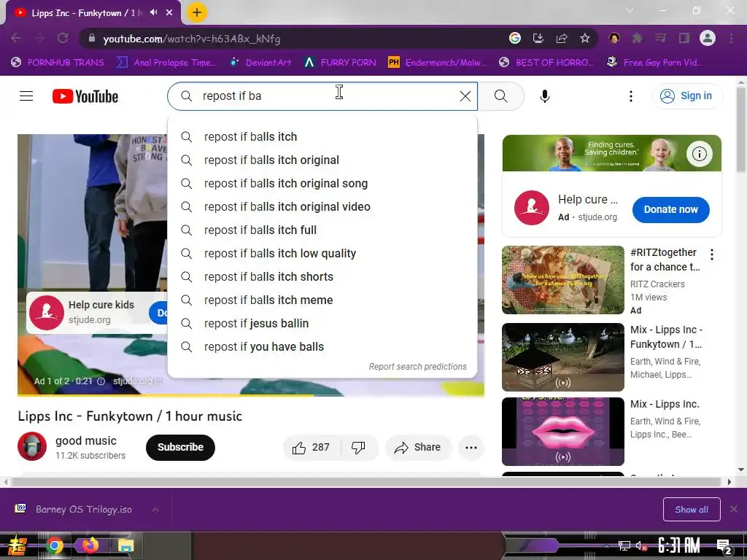
Task: Open the Start menu on the taskbar
Action: [x=18, y=545]
